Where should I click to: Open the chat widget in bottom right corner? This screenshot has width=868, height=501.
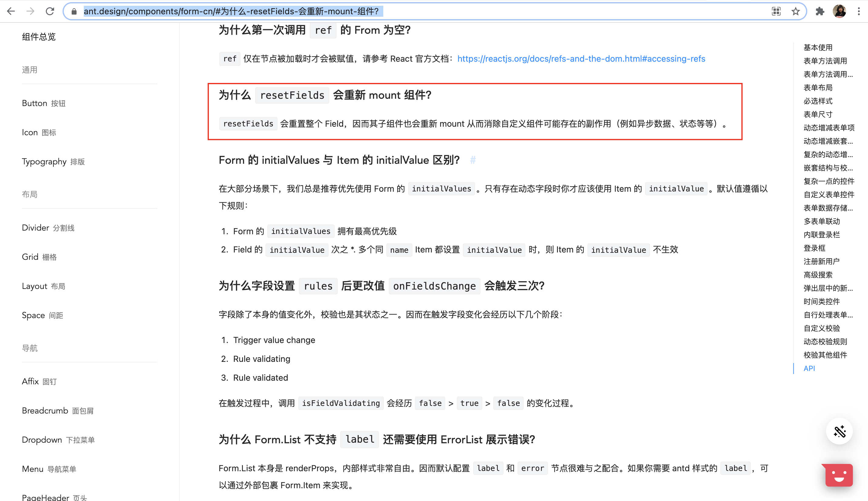tap(837, 475)
